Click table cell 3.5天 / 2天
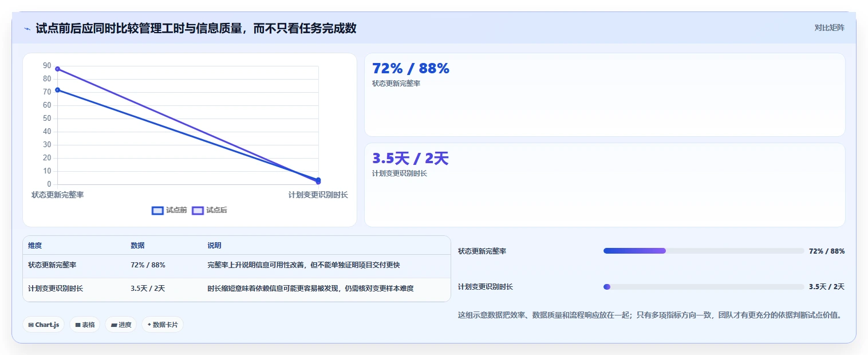This screenshot has width=868, height=355. coord(148,289)
